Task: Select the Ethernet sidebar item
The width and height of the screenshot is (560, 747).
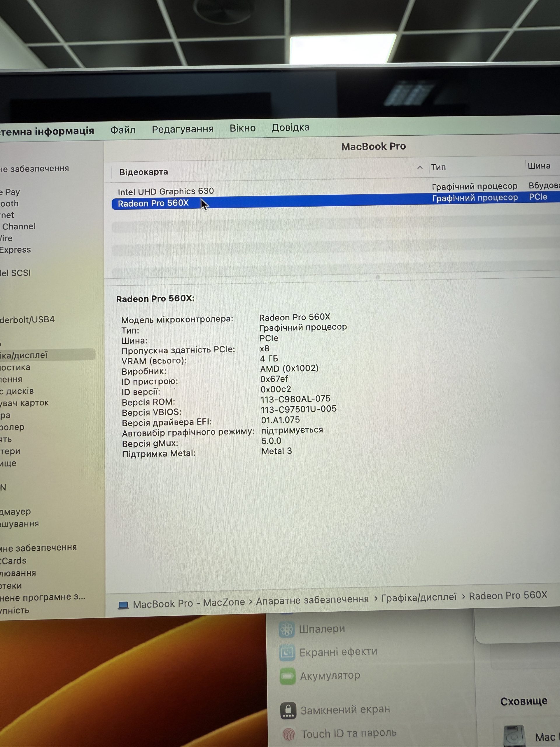Action: tap(7, 215)
